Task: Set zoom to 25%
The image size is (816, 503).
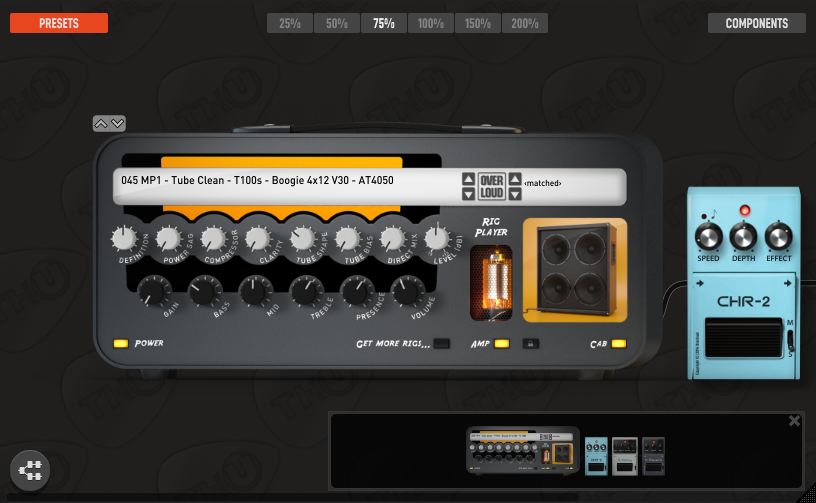Action: pyautogui.click(x=290, y=23)
